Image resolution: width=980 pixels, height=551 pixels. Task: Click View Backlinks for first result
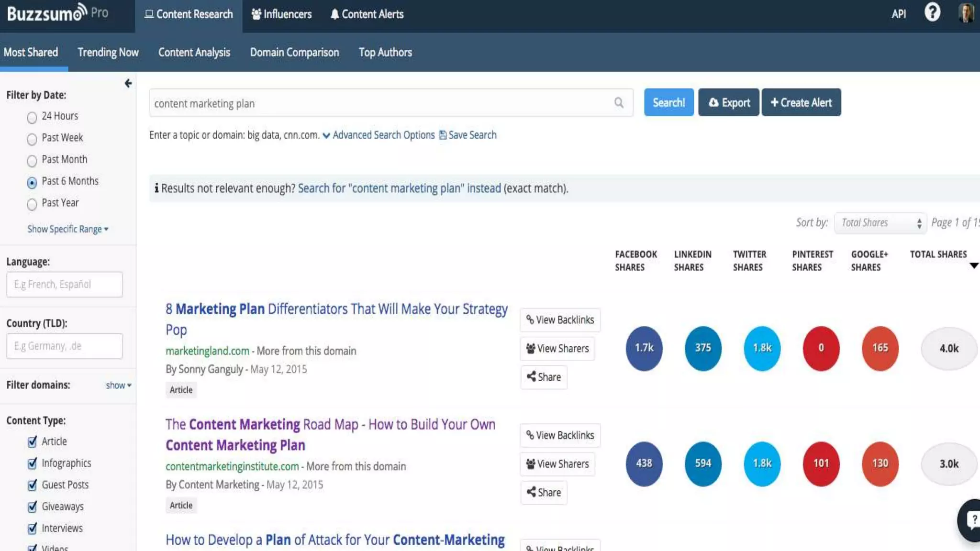560,320
